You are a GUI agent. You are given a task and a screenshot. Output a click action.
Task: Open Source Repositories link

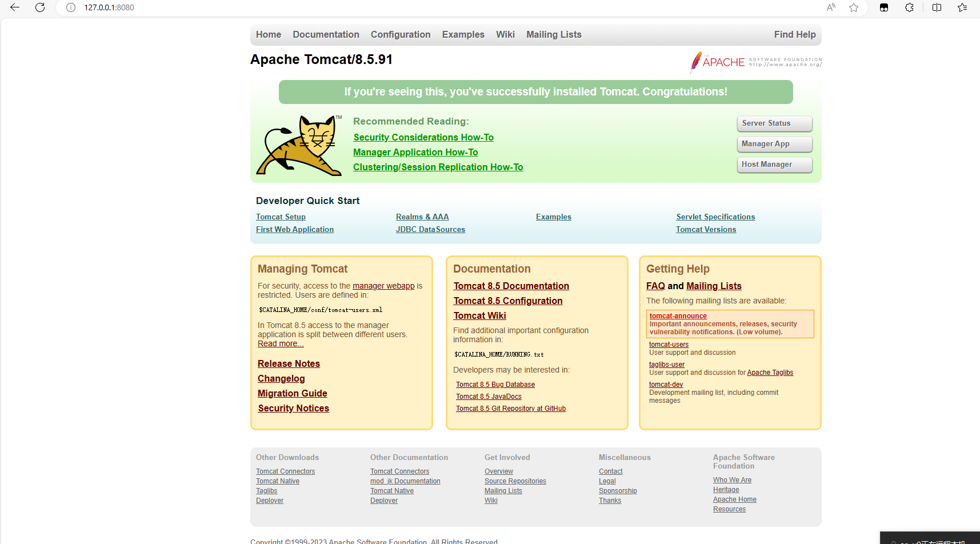515,481
